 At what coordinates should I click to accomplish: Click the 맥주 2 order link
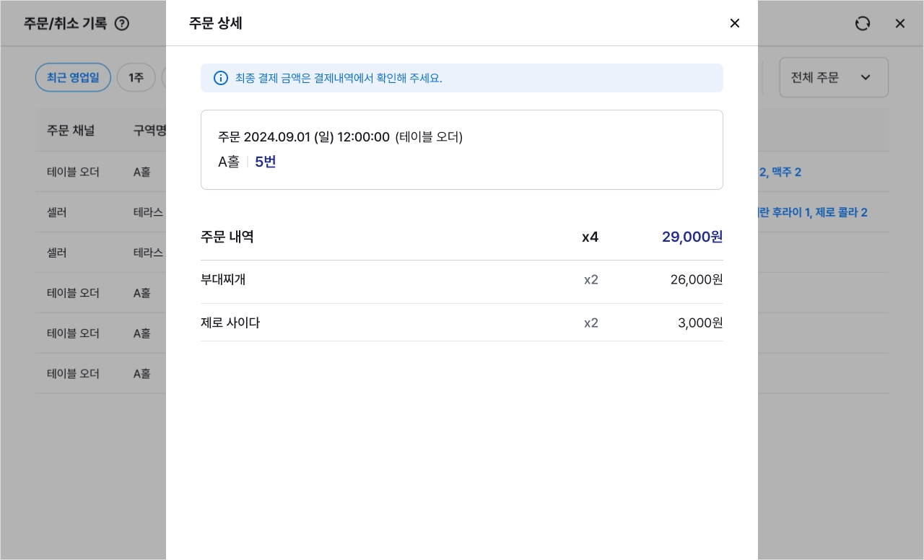click(785, 172)
